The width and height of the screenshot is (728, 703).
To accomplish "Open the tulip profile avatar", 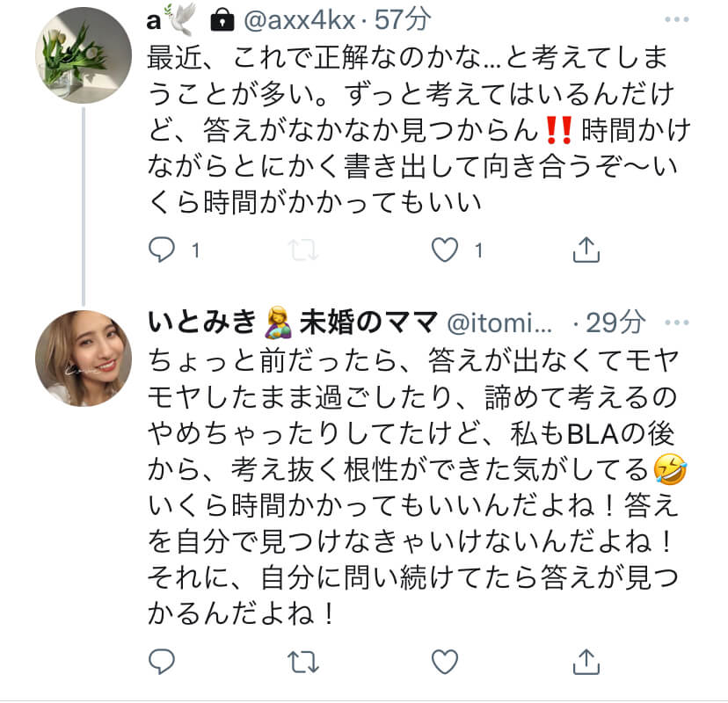I will [x=84, y=54].
